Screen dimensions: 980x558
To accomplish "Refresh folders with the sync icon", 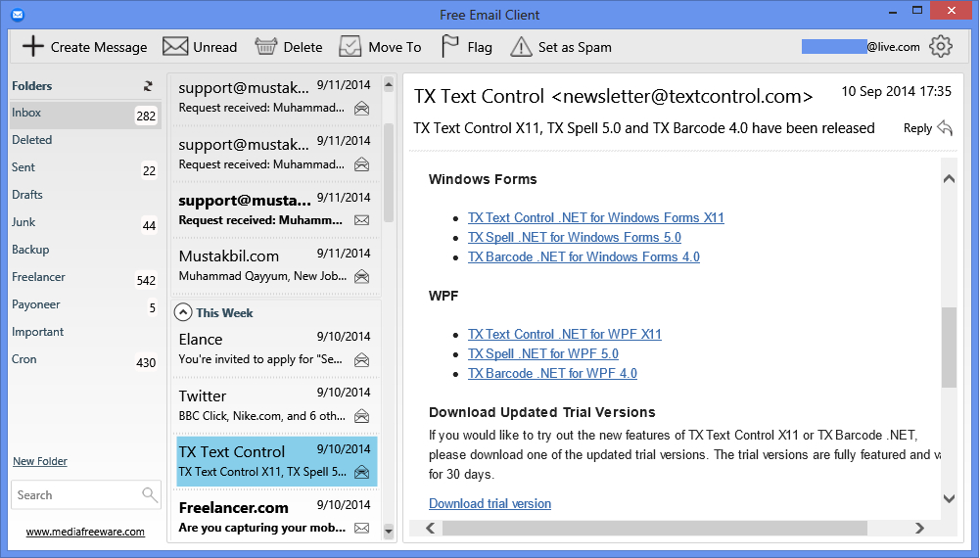I will pyautogui.click(x=148, y=86).
